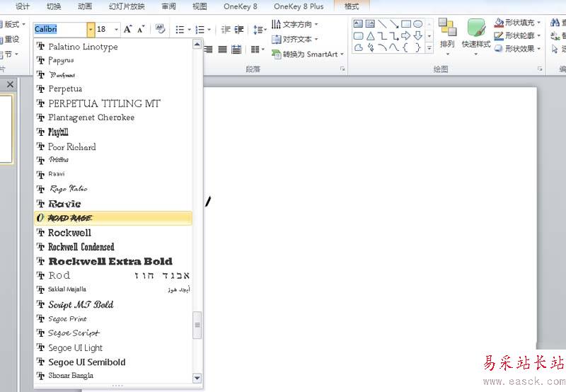Viewport: 566px width, 392px height.
Task: Select the right arrow shape
Action: coord(406,36)
